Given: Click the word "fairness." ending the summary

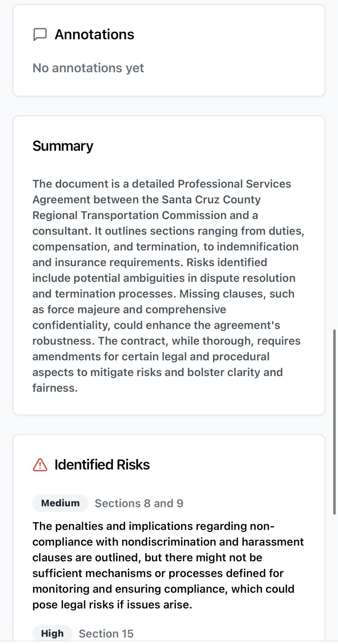Looking at the screenshot, I should [55, 388].
